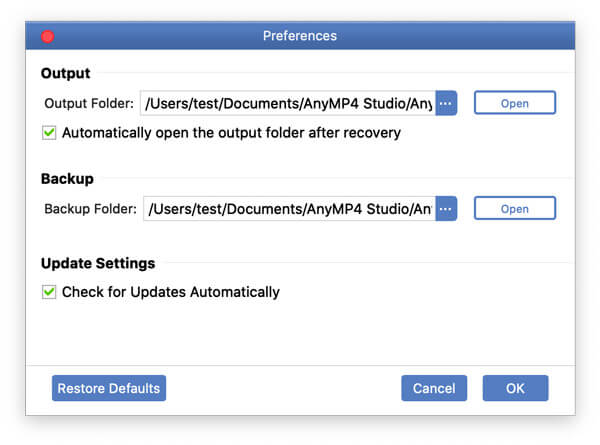Click inside the Output Folder path field
This screenshot has height=445, width=600.
coord(288,103)
